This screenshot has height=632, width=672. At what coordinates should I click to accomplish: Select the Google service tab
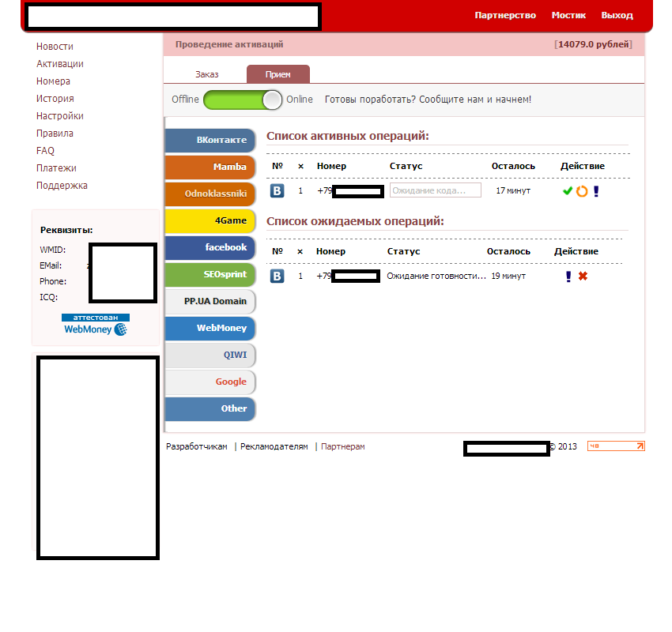(x=210, y=382)
